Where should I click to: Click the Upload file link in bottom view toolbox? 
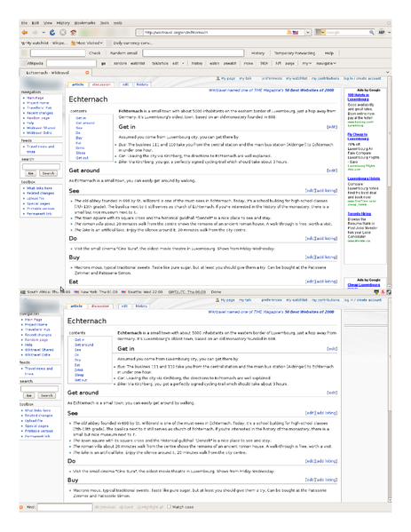tap(34, 421)
